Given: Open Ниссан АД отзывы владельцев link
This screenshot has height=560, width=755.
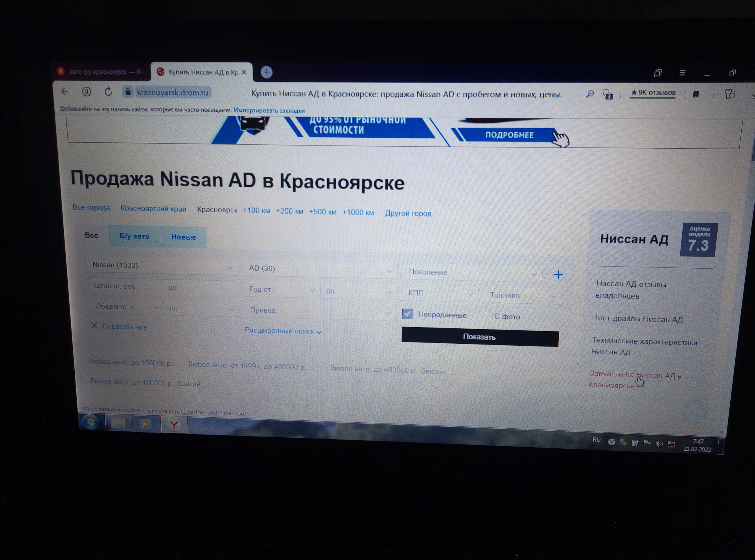Looking at the screenshot, I should pyautogui.click(x=630, y=290).
